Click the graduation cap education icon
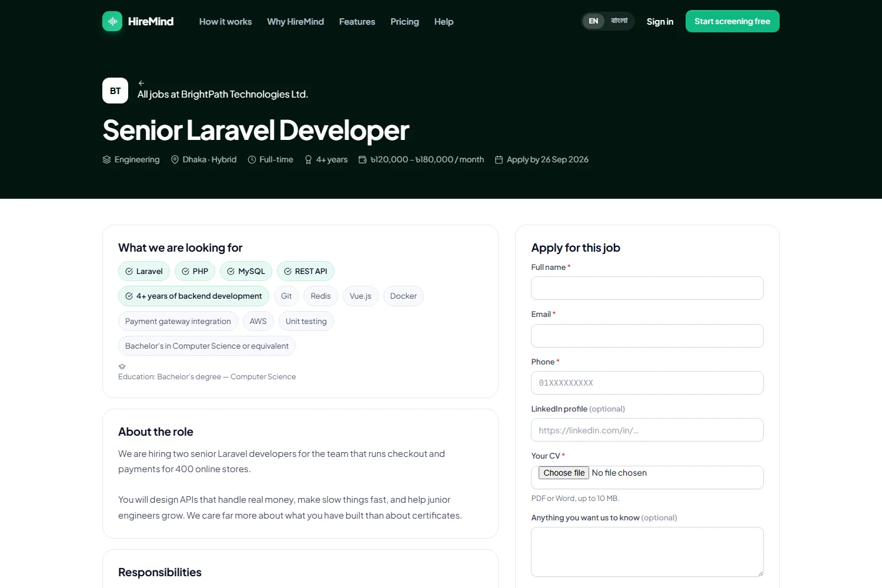This screenshot has width=882, height=588. (x=122, y=366)
